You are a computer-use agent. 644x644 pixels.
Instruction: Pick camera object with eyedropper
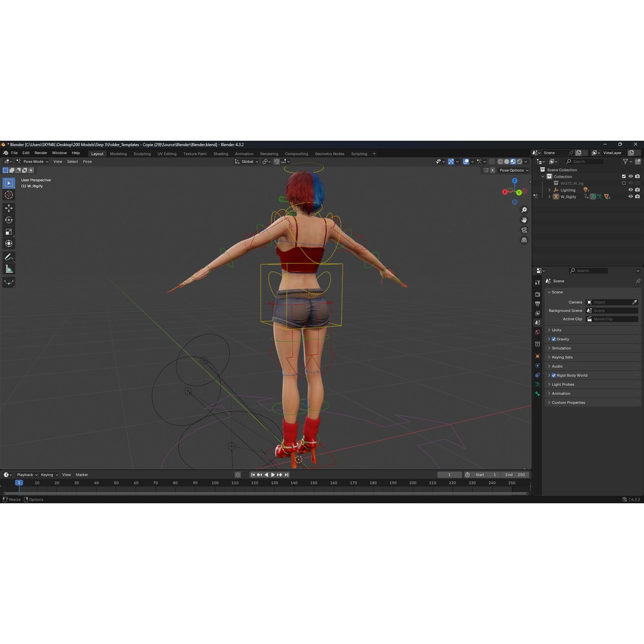tap(634, 302)
